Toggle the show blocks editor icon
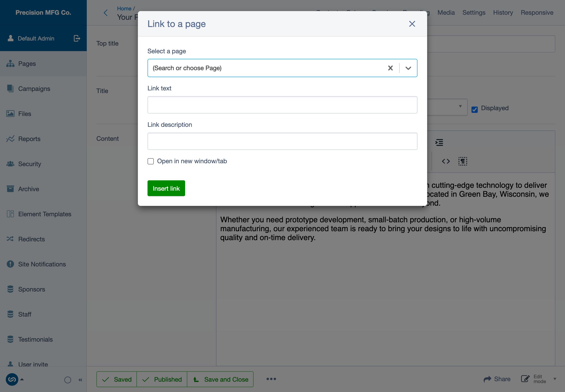Viewport: 565px width, 392px height. [462, 161]
